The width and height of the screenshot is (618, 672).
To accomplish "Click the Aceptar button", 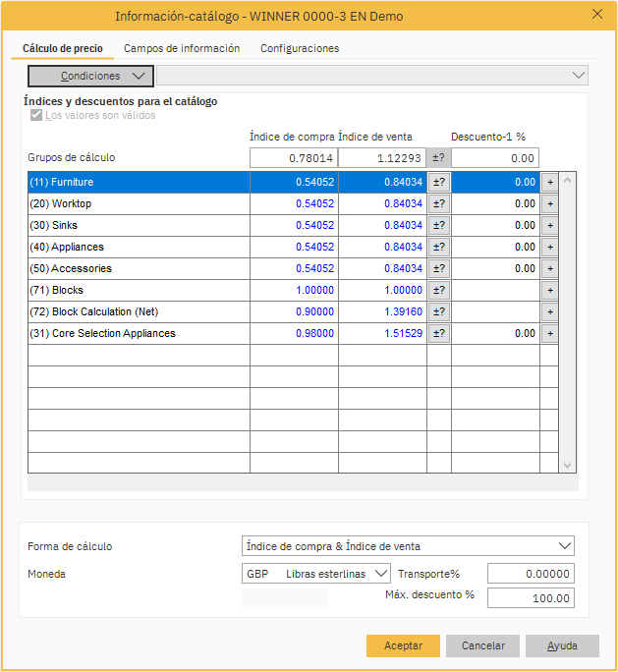I will [x=403, y=645].
